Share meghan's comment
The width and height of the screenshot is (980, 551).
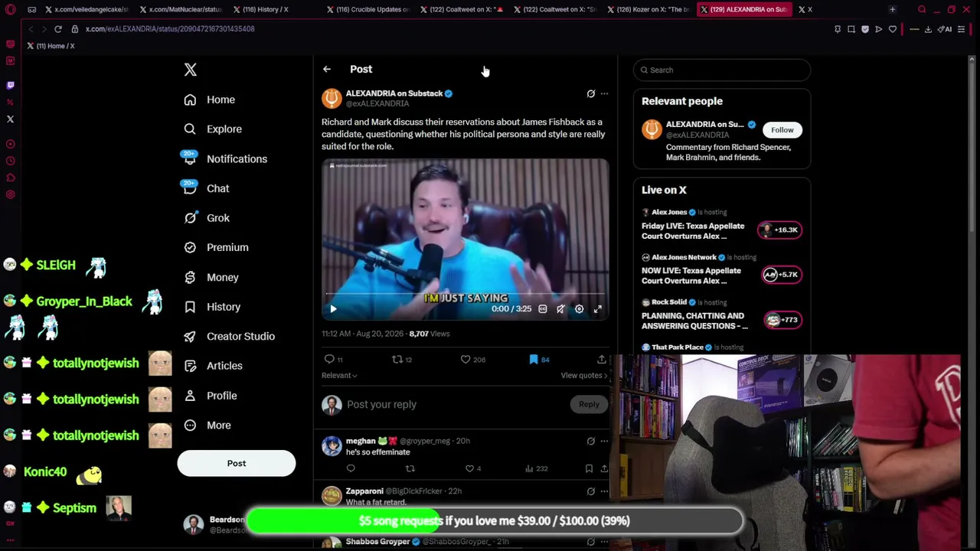pyautogui.click(x=604, y=468)
